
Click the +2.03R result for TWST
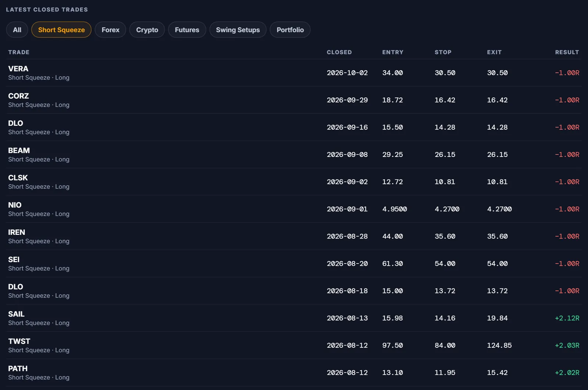pyautogui.click(x=567, y=345)
